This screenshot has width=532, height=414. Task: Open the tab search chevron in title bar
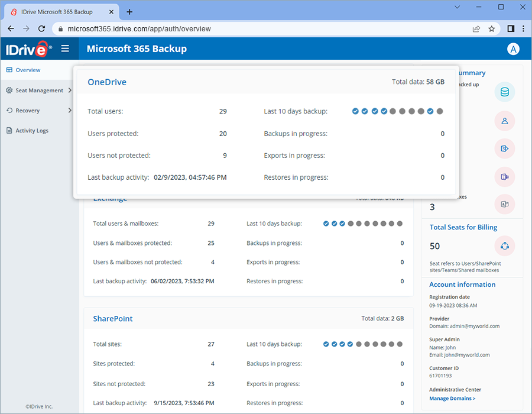(x=457, y=7)
